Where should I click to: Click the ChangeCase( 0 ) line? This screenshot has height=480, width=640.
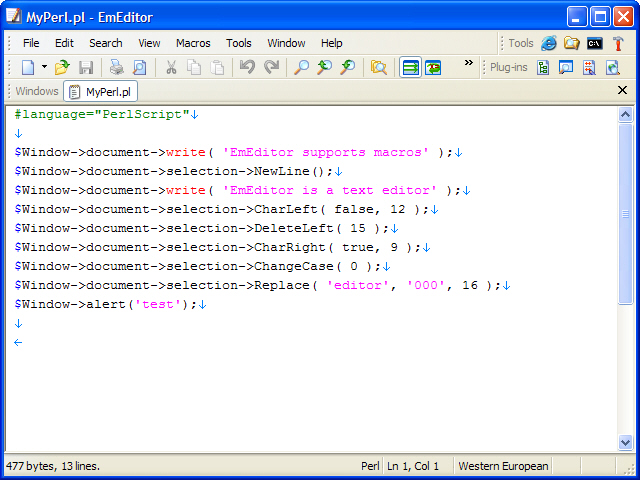coord(198,267)
